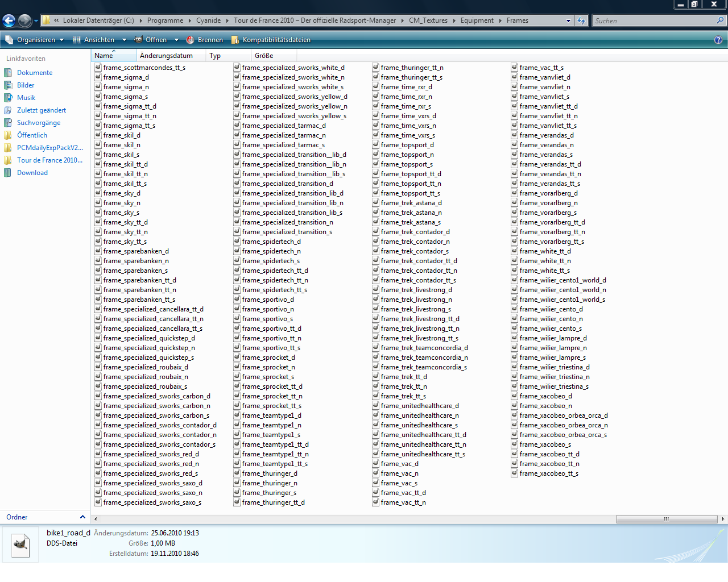Open the Musik favorite link
This screenshot has height=582, width=728.
(26, 98)
